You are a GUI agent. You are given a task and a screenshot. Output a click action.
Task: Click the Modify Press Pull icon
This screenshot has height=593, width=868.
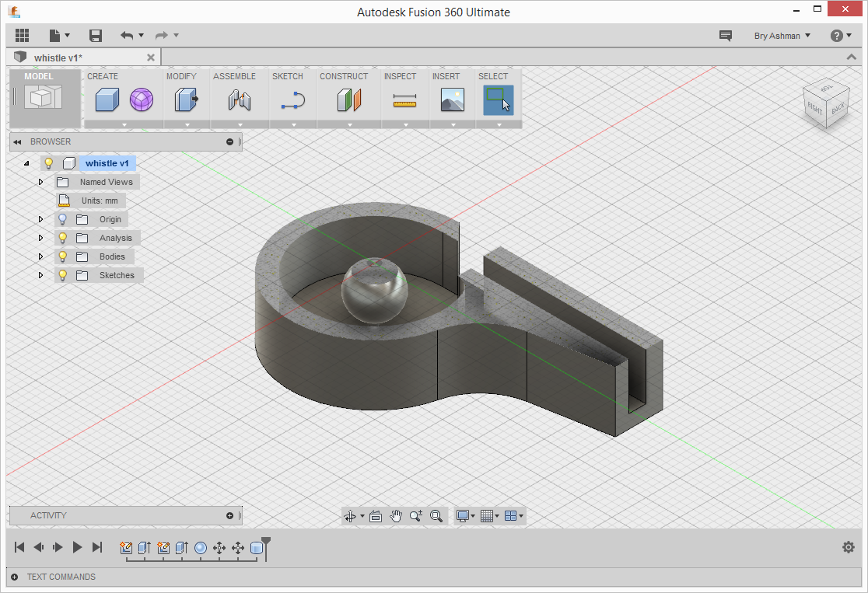click(187, 99)
